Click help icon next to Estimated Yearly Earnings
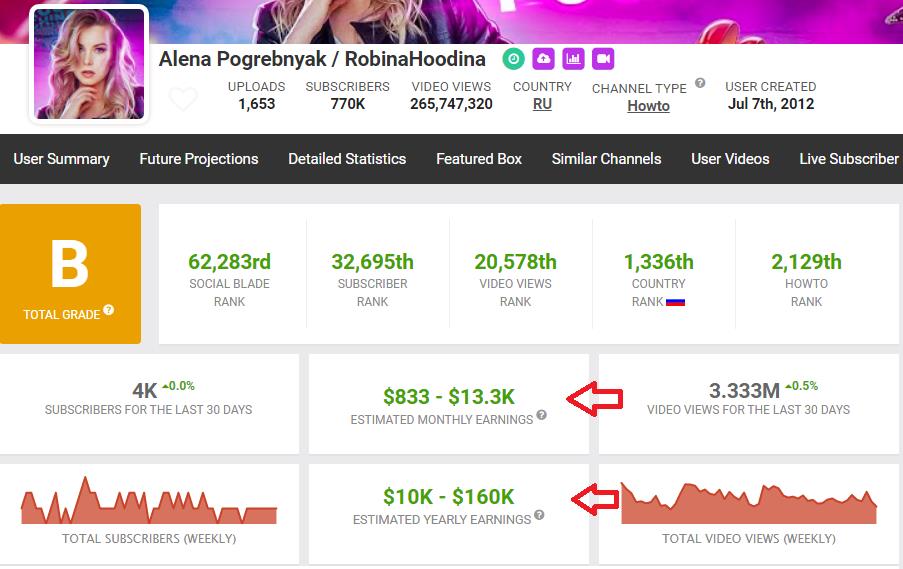 point(539,515)
